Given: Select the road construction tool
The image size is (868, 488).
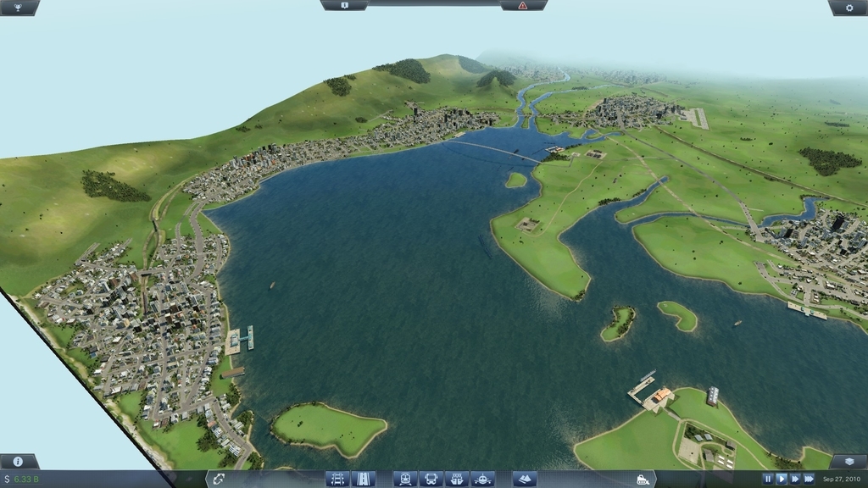Looking at the screenshot, I should click(363, 480).
